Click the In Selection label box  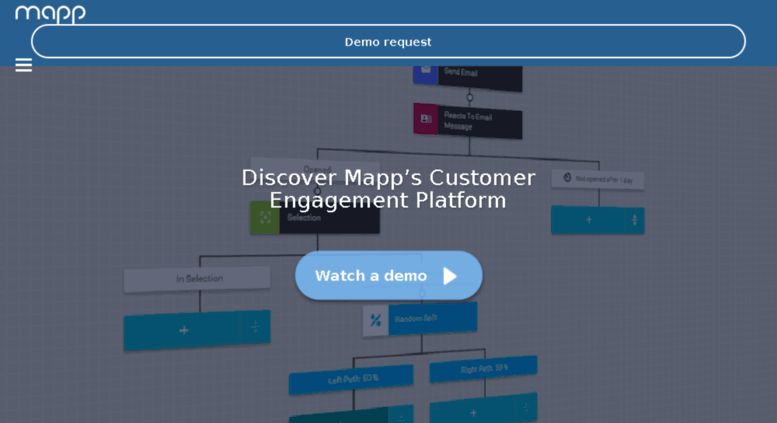[x=197, y=279]
